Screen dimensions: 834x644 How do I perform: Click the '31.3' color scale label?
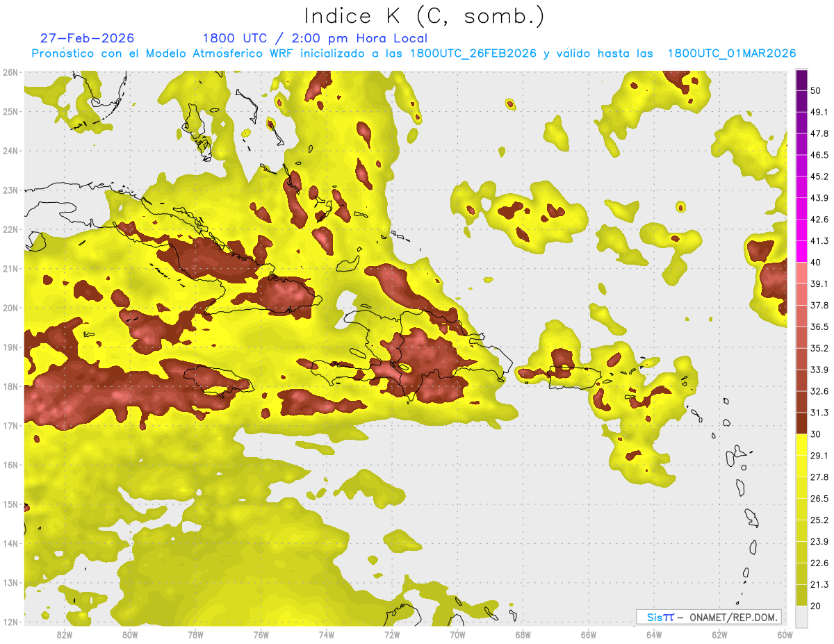(819, 413)
